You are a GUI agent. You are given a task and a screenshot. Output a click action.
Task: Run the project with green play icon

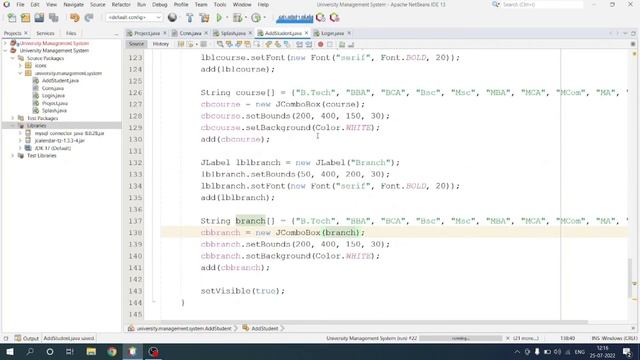[219, 18]
